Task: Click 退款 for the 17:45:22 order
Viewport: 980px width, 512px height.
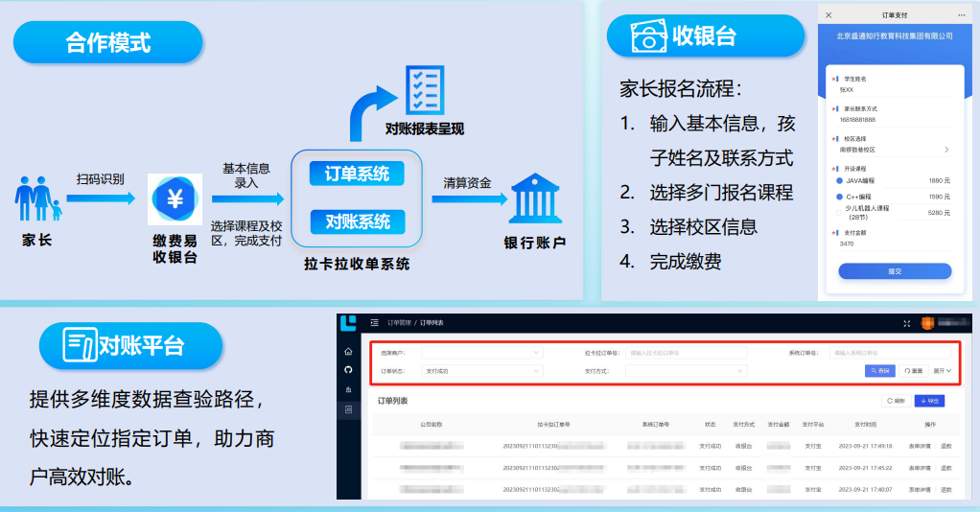Action: [946, 468]
